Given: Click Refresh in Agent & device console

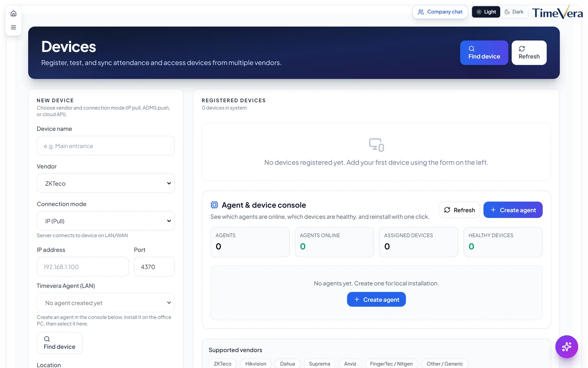Looking at the screenshot, I should coord(459,210).
